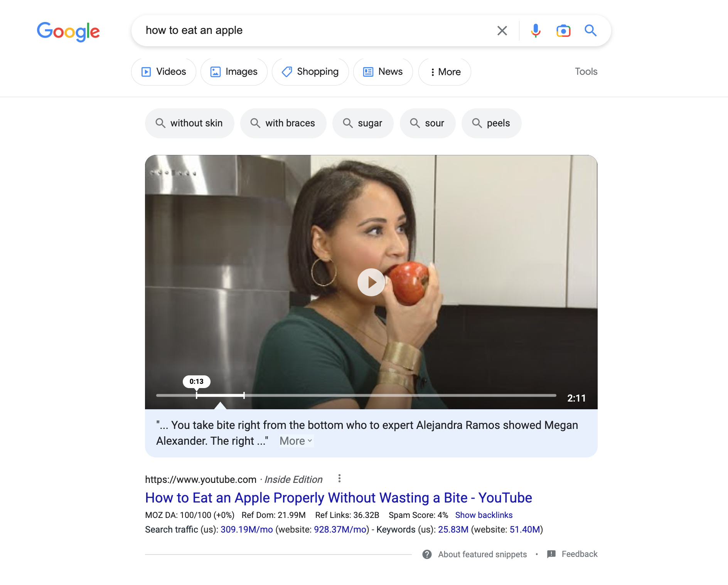Open the How to Eat an Apple YouTube link
Image resolution: width=728 pixels, height=585 pixels.
(339, 498)
